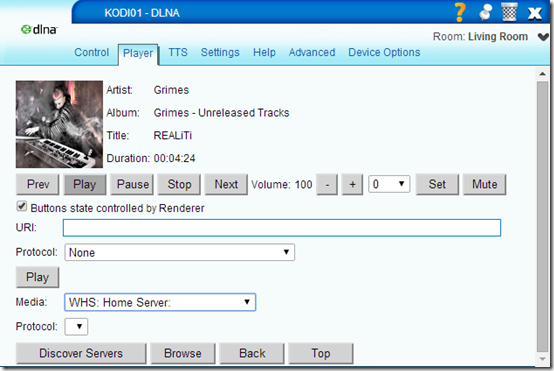Viewport: 554px width, 371px height.
Task: Click the album name Grimes - Unreleased Tracks
Action: [x=221, y=113]
